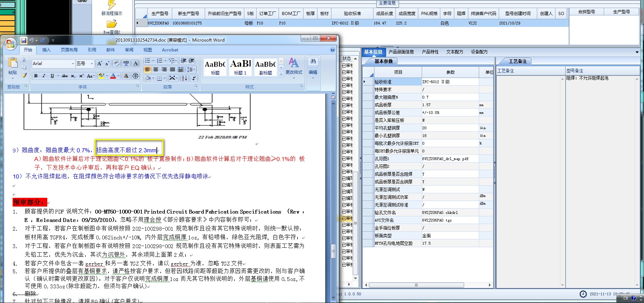This screenshot has width=644, height=303.
Task: Open the Arial font name dropdown
Action: [x=73, y=64]
